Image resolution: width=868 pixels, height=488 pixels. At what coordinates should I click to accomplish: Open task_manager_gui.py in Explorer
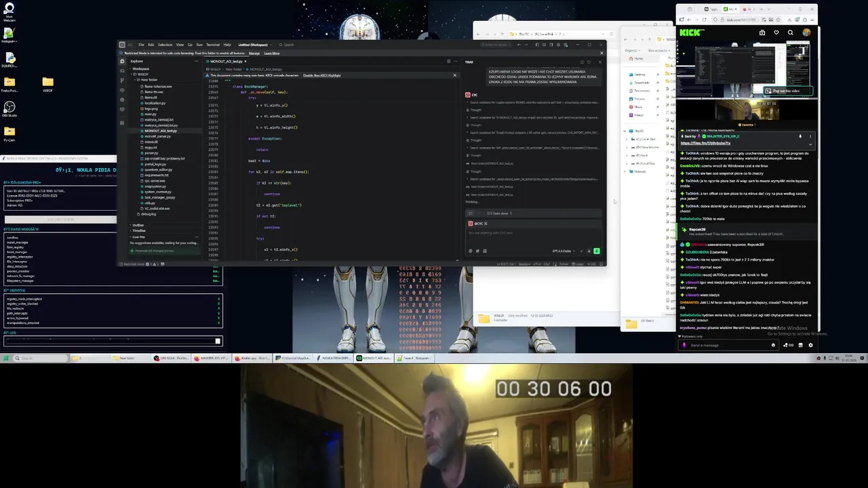tap(159, 197)
